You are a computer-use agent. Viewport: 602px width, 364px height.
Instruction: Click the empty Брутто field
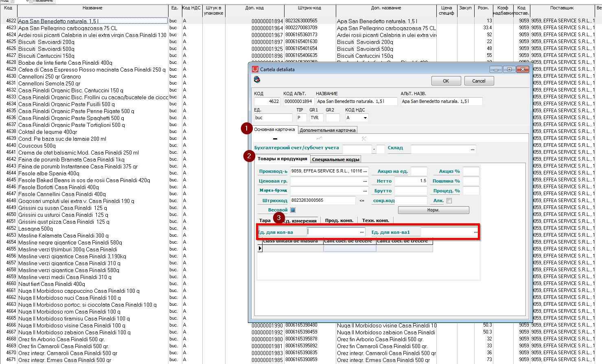pyautogui.click(x=411, y=191)
